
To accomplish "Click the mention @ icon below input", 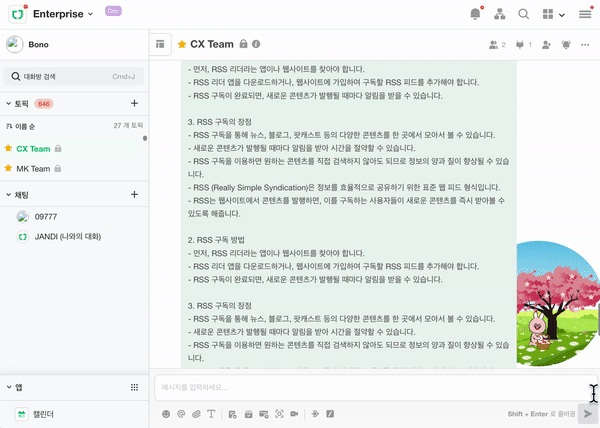I will tap(181, 413).
